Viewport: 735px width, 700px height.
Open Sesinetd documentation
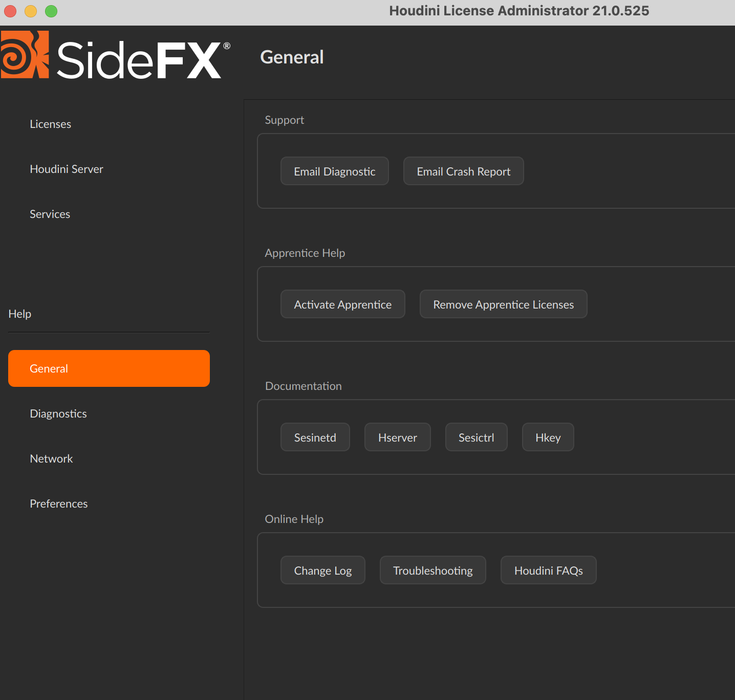(315, 437)
